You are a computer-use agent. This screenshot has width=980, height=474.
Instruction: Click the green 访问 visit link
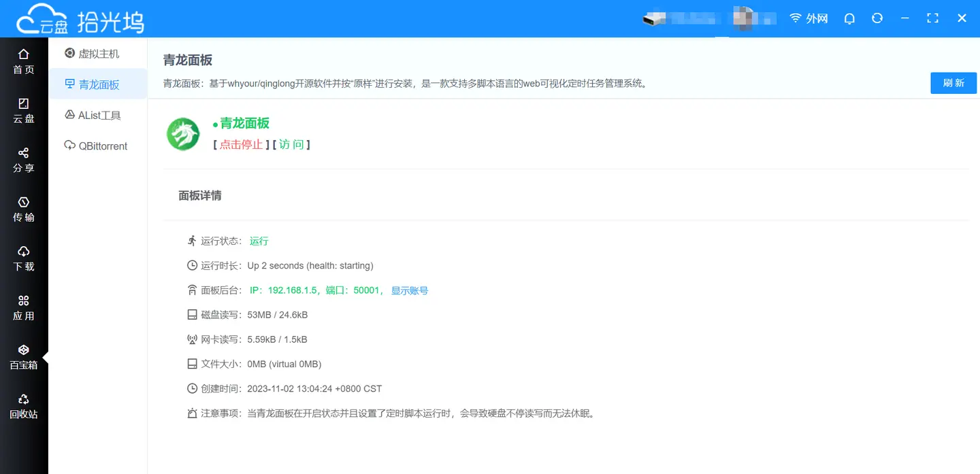[x=291, y=144]
